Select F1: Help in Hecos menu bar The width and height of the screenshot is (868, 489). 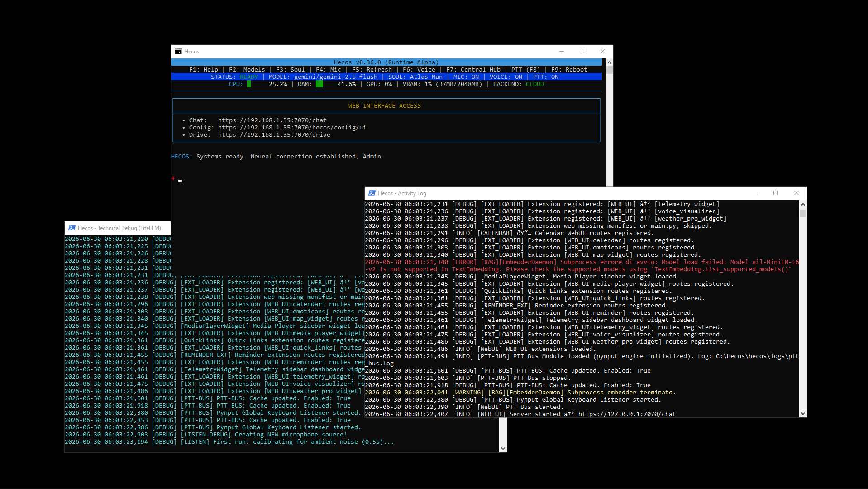click(x=204, y=70)
